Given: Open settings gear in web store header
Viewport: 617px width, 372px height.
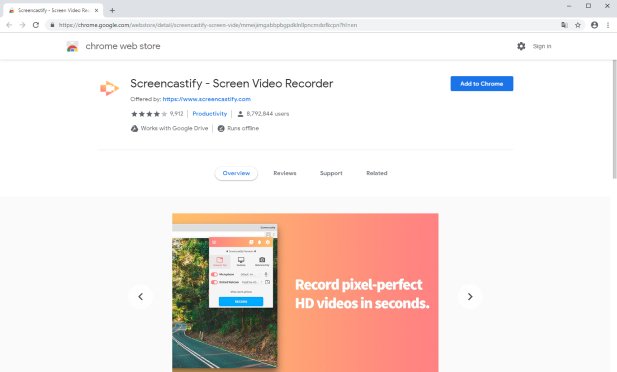Looking at the screenshot, I should point(521,46).
